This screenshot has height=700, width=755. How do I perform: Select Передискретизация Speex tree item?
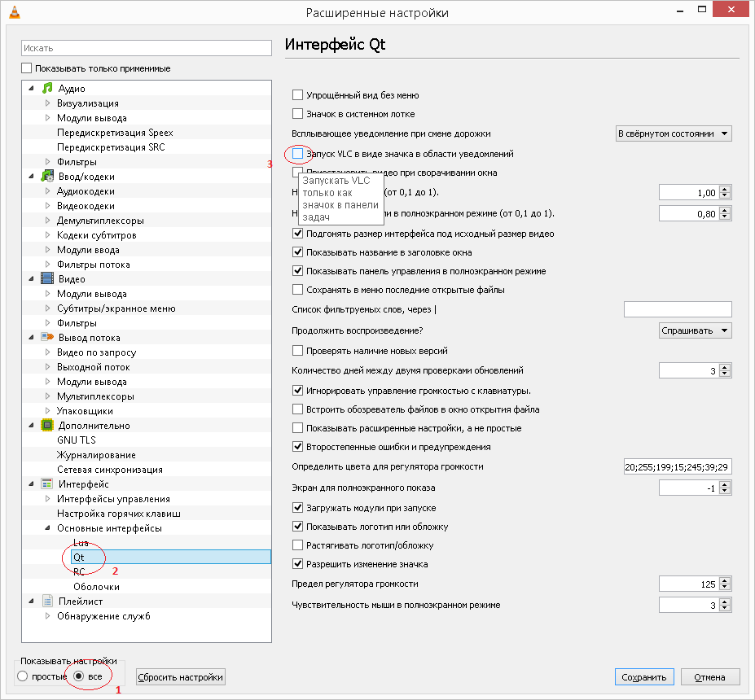pos(115,133)
